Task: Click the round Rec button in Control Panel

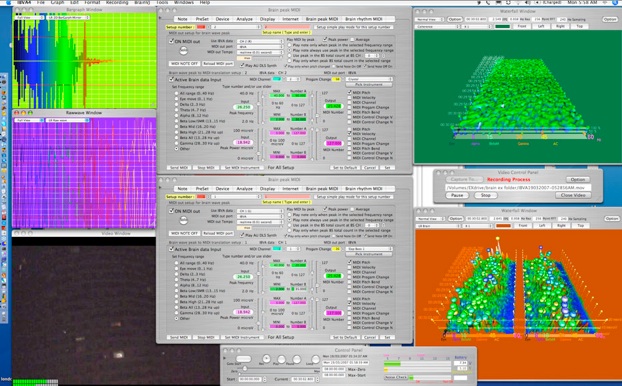Action: [x=266, y=359]
